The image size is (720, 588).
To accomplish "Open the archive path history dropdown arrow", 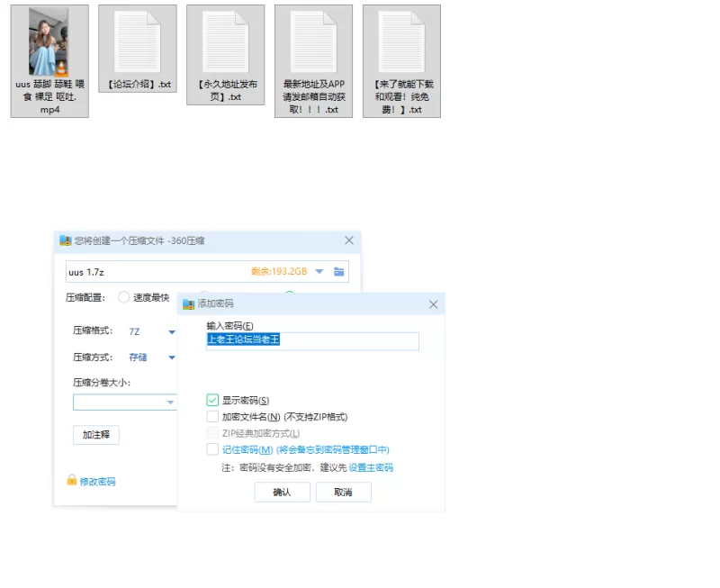I will coord(319,272).
